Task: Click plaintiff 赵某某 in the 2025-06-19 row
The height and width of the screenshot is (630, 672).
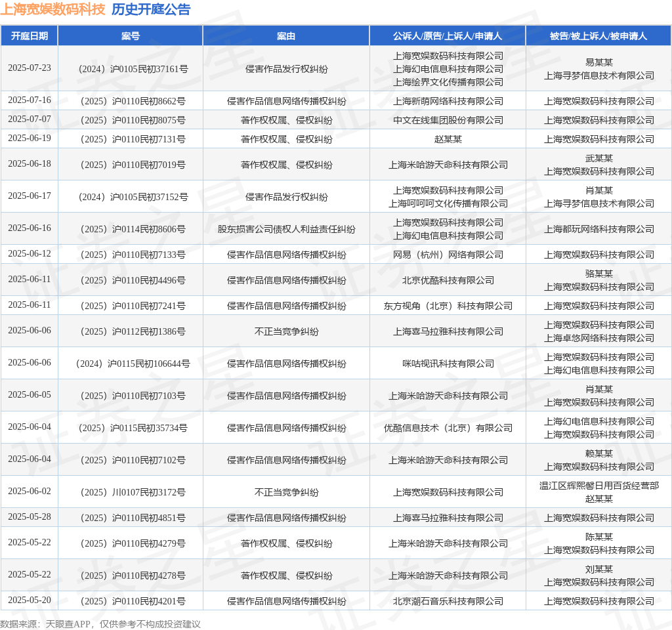Action: pyautogui.click(x=448, y=139)
